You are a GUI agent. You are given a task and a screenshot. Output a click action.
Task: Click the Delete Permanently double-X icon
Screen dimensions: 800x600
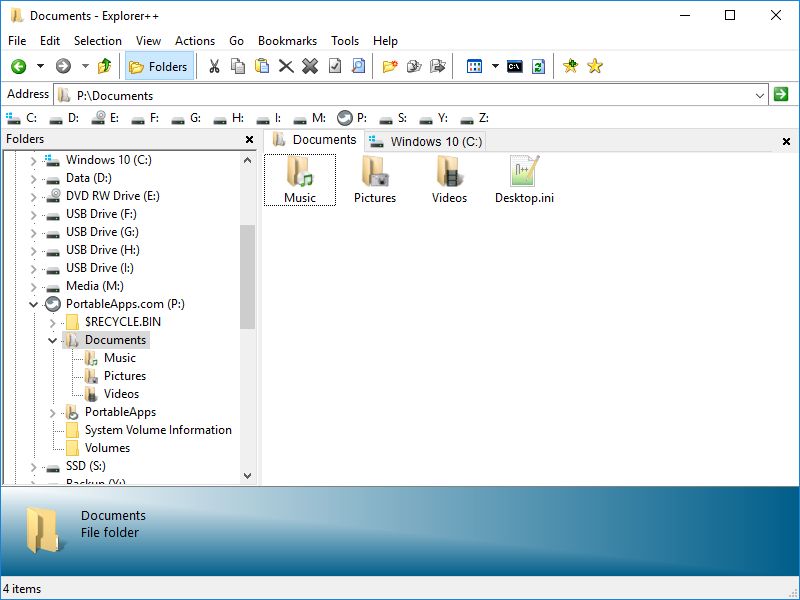309,66
